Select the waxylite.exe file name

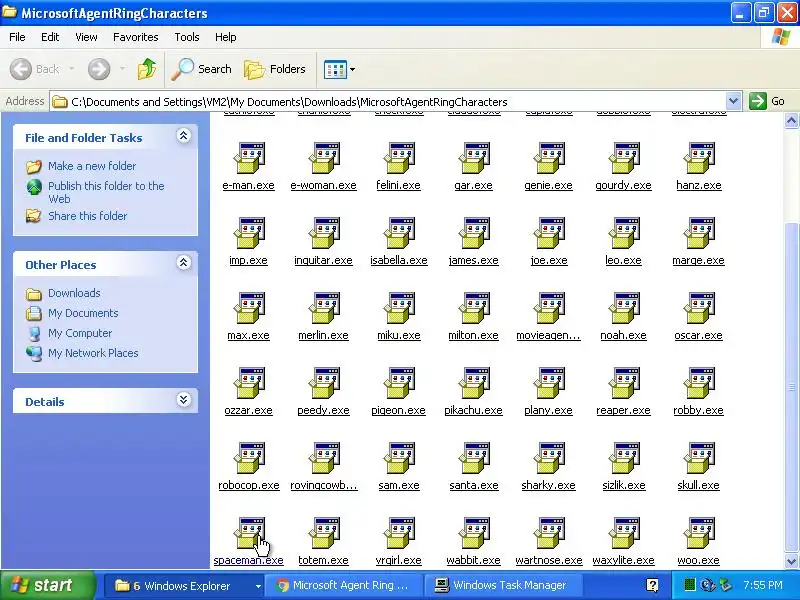coord(623,560)
